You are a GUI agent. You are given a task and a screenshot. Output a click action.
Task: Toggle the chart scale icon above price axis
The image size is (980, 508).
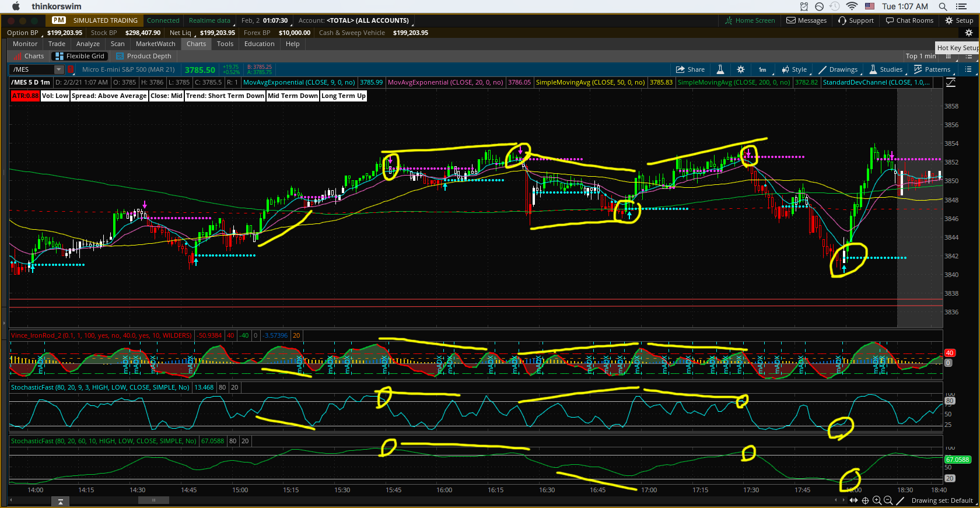point(951,83)
